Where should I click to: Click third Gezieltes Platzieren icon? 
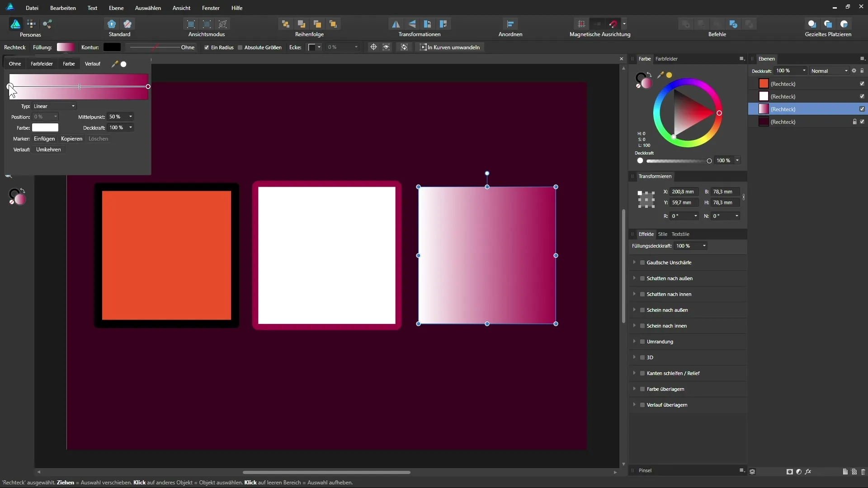(x=844, y=24)
